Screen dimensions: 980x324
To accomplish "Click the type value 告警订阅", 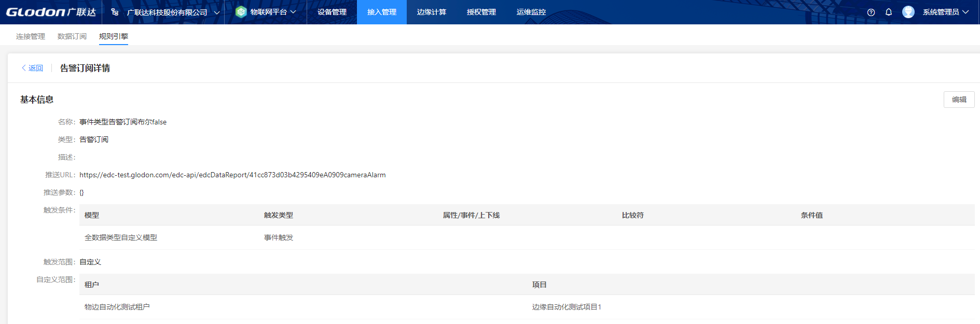I will 94,139.
